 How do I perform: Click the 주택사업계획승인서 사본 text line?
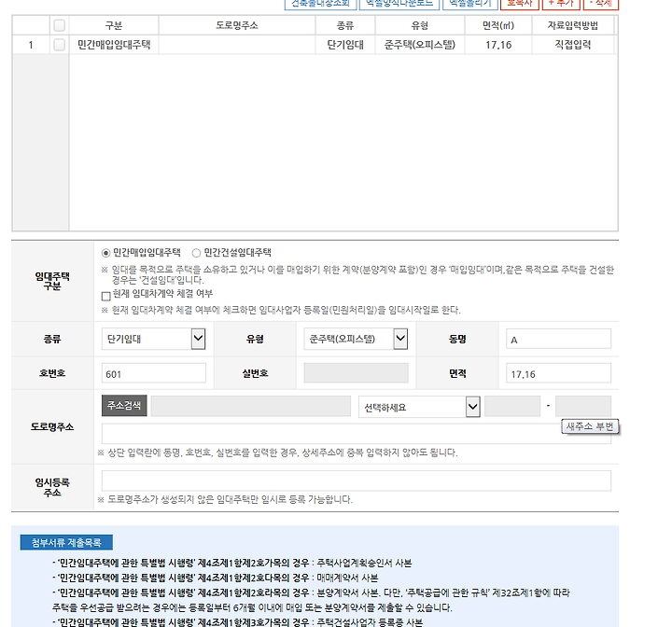click(x=364, y=564)
